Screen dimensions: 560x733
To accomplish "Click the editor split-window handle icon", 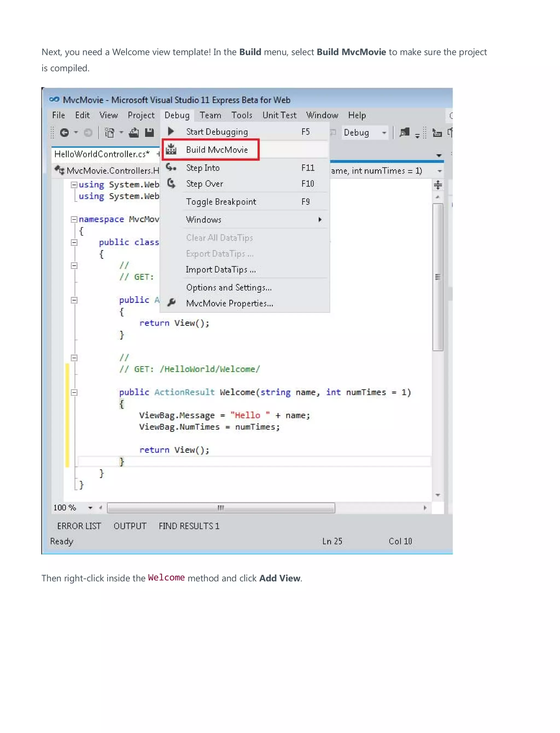I will (x=438, y=185).
